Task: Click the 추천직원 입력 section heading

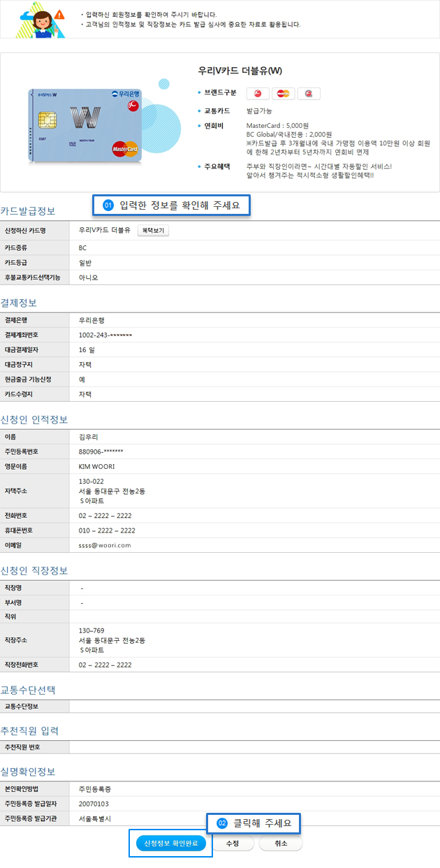Action: 29,730
